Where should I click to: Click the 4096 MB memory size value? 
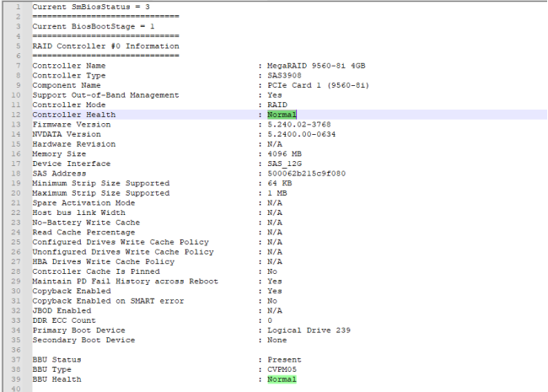[284, 153]
